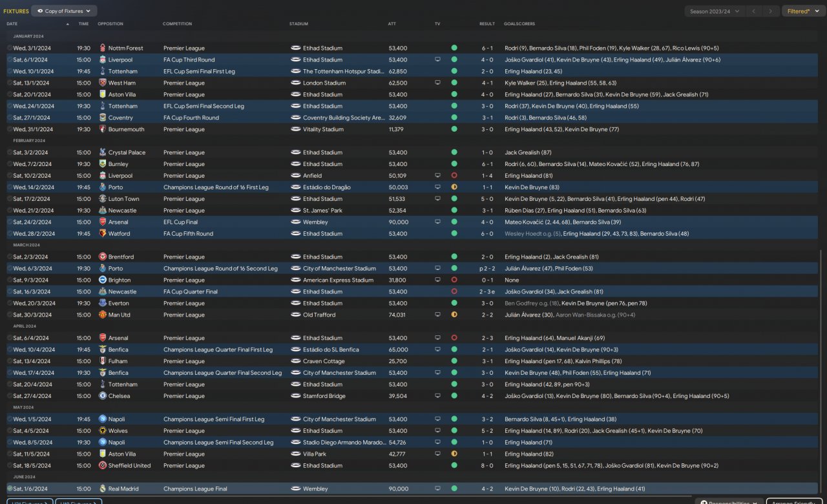The width and height of the screenshot is (827, 504).
Task: Click the stadium icon beside Old Trafford
Action: 296,315
